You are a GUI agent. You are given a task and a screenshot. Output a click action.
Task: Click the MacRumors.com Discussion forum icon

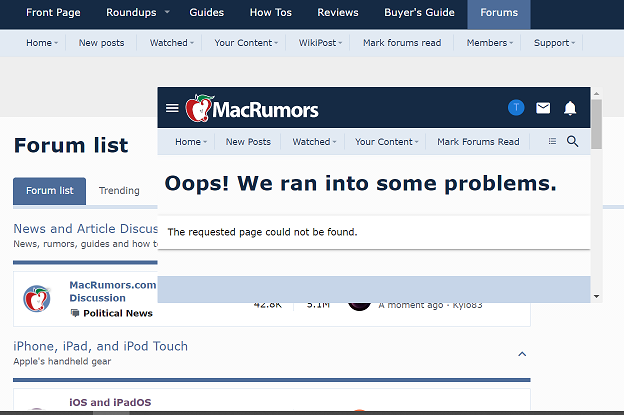coord(37,298)
